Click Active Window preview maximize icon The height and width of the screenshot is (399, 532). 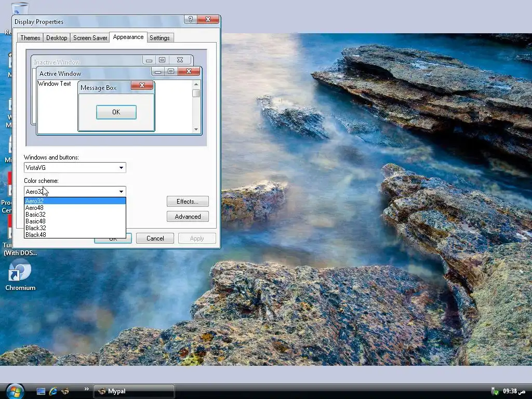click(171, 71)
